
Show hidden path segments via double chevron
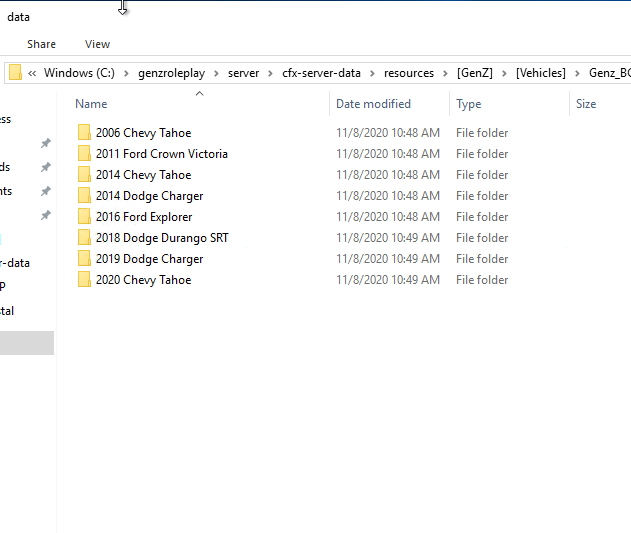click(x=32, y=73)
